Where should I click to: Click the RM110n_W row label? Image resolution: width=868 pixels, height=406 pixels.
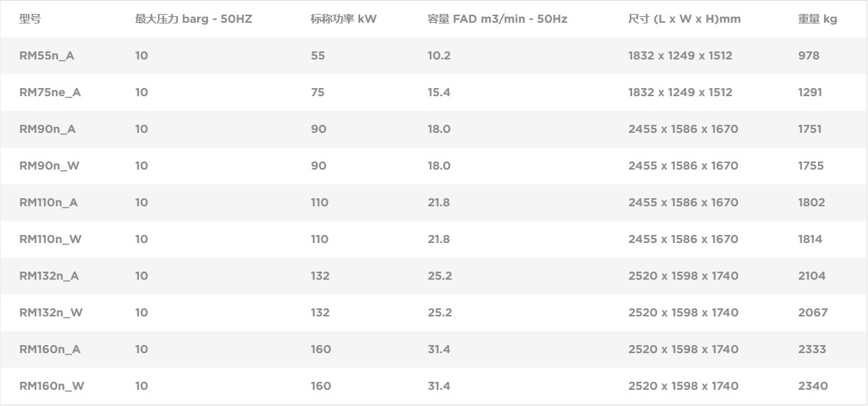(x=51, y=239)
